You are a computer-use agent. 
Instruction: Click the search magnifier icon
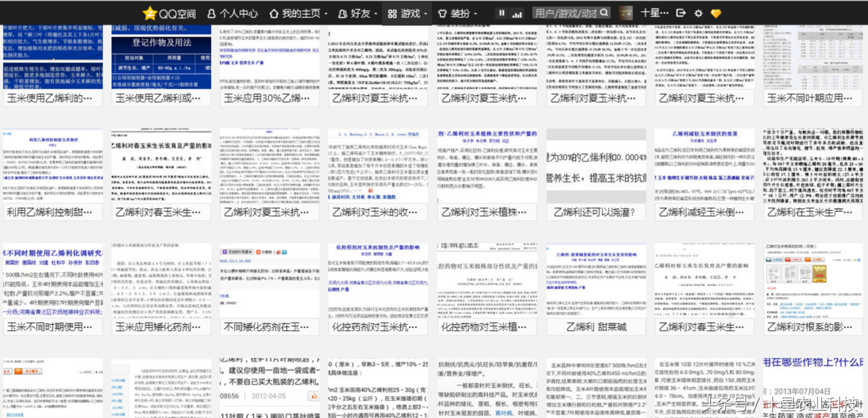click(x=604, y=13)
